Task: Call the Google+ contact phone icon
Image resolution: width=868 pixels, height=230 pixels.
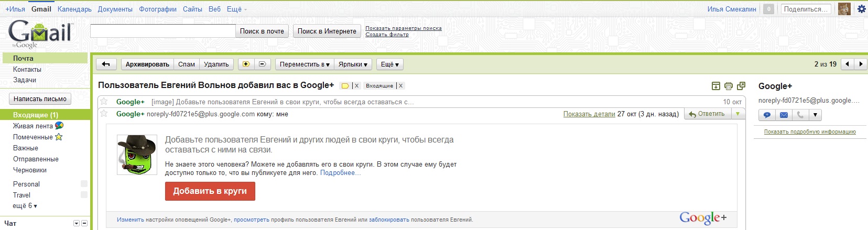Action: (800, 115)
